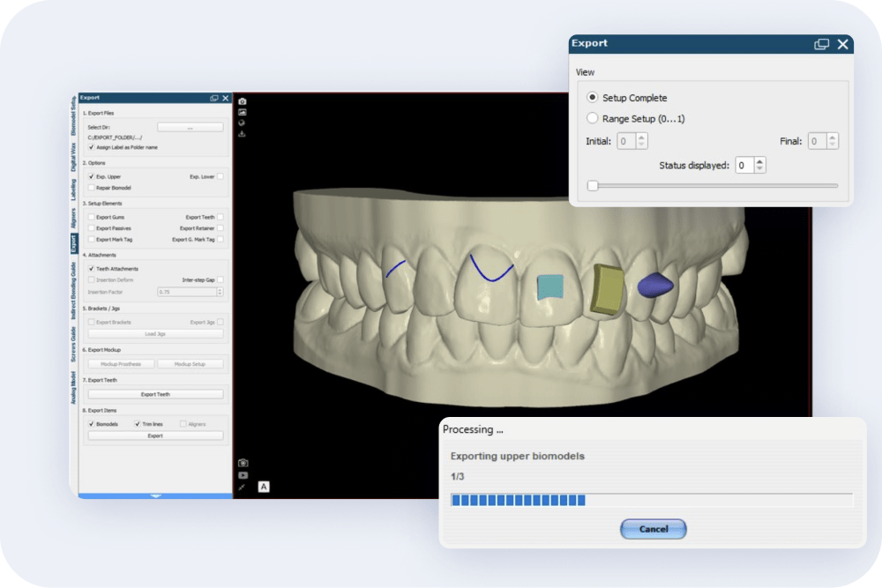
Task: Toggle the 'Biomodels' checkbox in Export Items
Action: pos(91,424)
